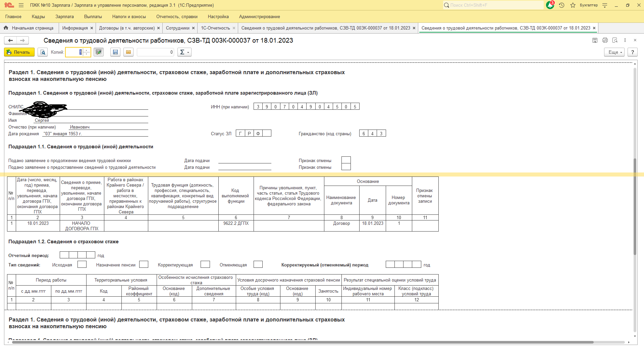
Task: Open the Еще dropdown menu
Action: click(x=615, y=52)
